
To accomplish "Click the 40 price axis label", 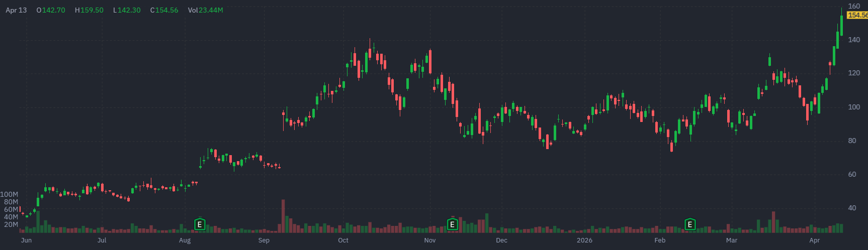I will point(852,208).
